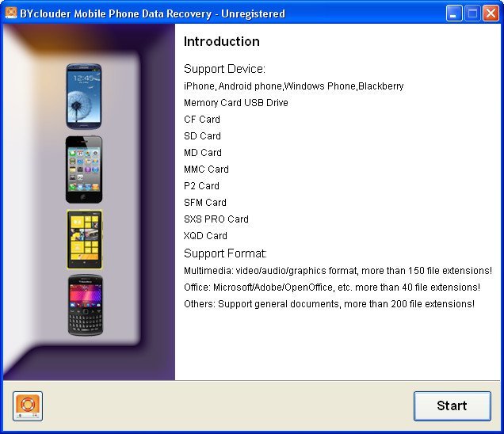Click the Office file extensions line
The height and width of the screenshot is (434, 504).
pyautogui.click(x=332, y=287)
